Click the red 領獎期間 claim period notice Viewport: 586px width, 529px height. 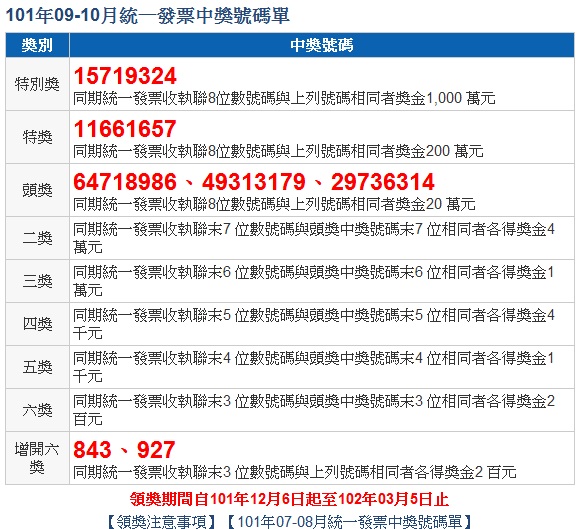(289, 499)
